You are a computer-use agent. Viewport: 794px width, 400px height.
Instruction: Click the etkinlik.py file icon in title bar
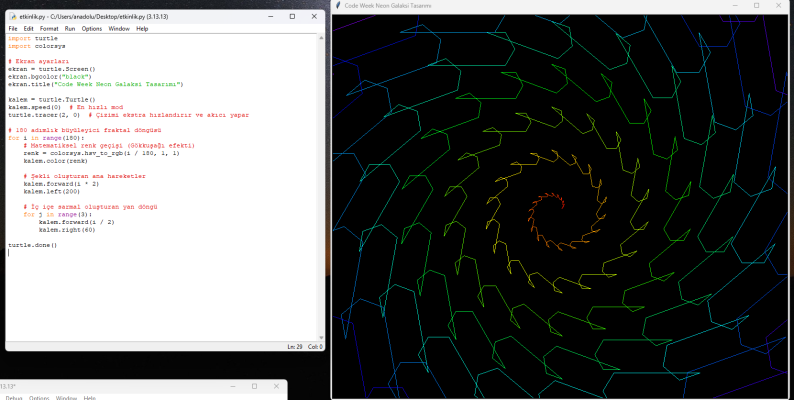pyautogui.click(x=13, y=17)
